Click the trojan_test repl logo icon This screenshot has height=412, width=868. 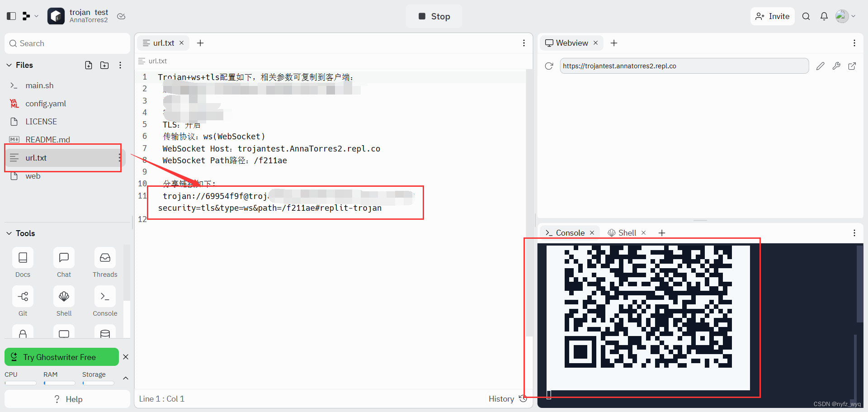click(56, 16)
